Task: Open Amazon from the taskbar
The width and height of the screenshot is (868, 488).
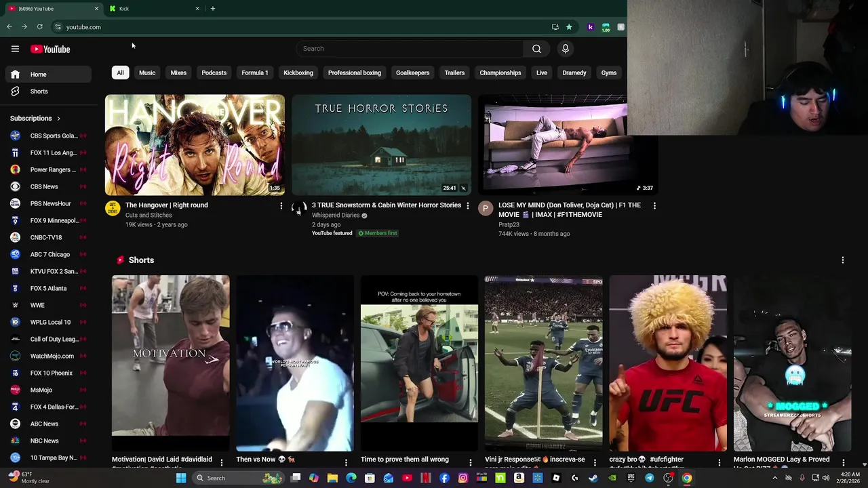Action: point(519,478)
